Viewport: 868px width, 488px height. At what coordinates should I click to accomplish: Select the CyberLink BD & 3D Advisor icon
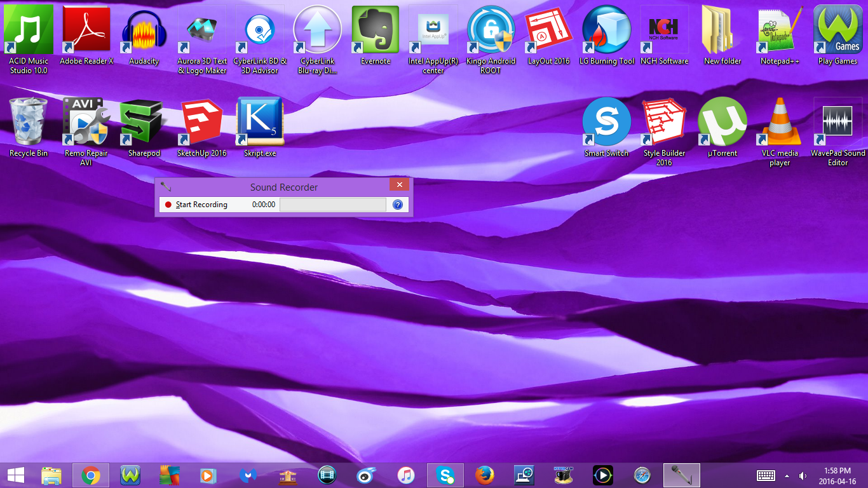tap(260, 39)
